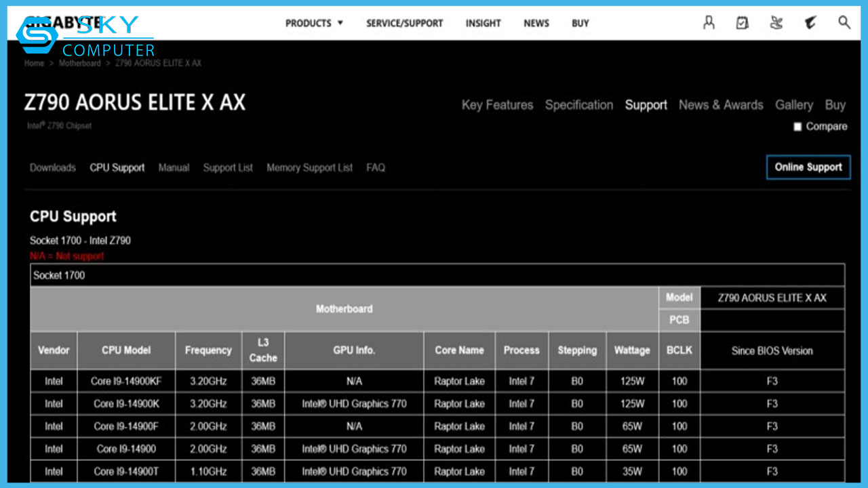Click the 35W wattage cell

pyautogui.click(x=632, y=472)
